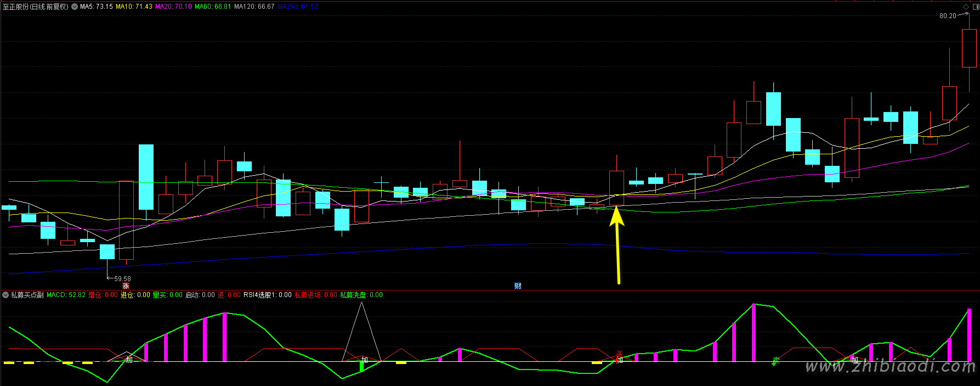Click the green 卖 sell signal marker

pyautogui.click(x=775, y=361)
